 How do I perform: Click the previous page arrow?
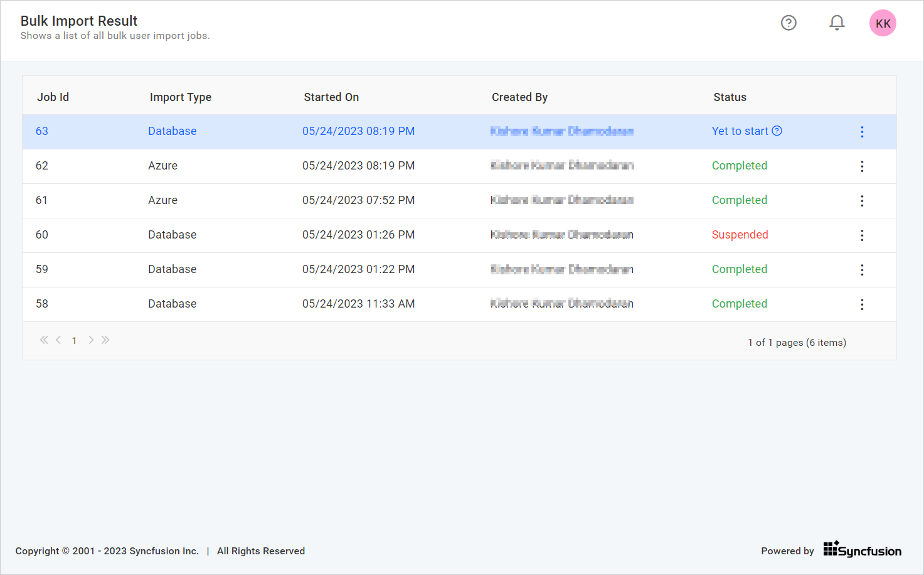click(x=58, y=340)
